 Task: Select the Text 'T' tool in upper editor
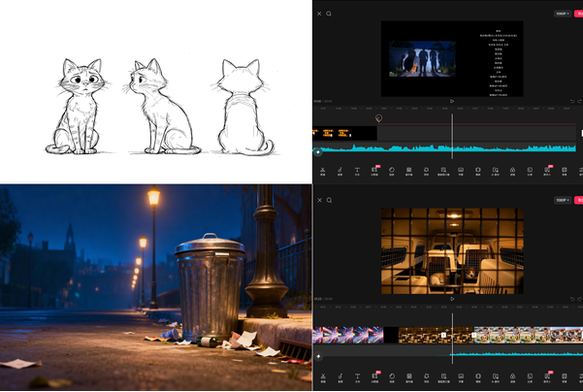(x=358, y=170)
